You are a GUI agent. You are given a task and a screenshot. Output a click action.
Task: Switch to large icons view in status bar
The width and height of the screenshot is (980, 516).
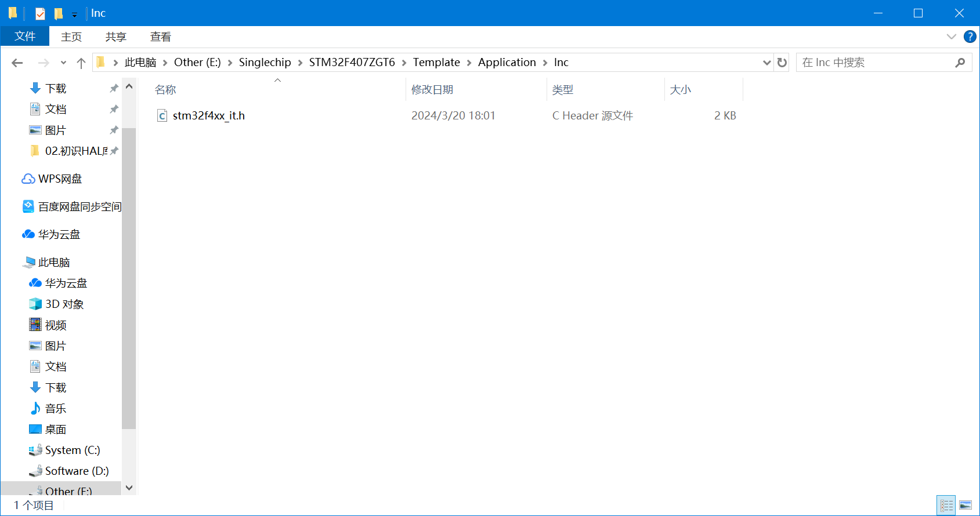coord(965,506)
